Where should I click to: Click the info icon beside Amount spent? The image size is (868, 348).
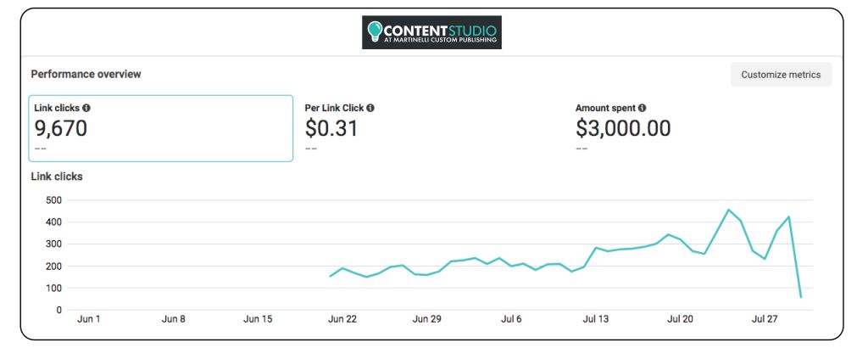(x=642, y=109)
